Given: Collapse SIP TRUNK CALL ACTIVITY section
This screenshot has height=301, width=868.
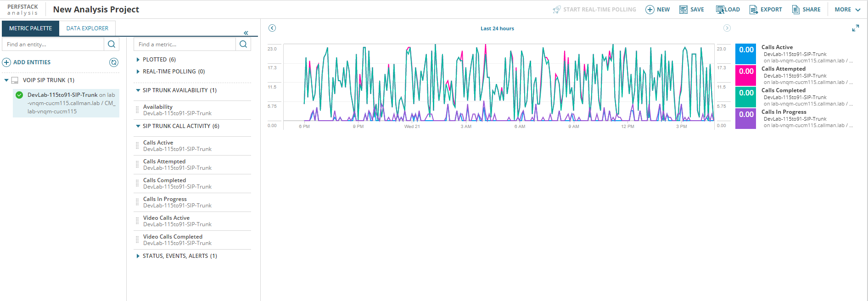Looking at the screenshot, I should [138, 126].
